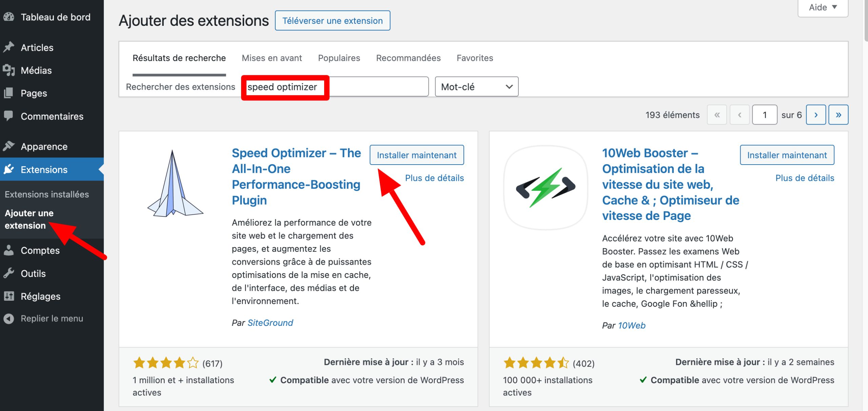This screenshot has height=411, width=868.
Task: Click the Articles pushpin icon
Action: (9, 47)
